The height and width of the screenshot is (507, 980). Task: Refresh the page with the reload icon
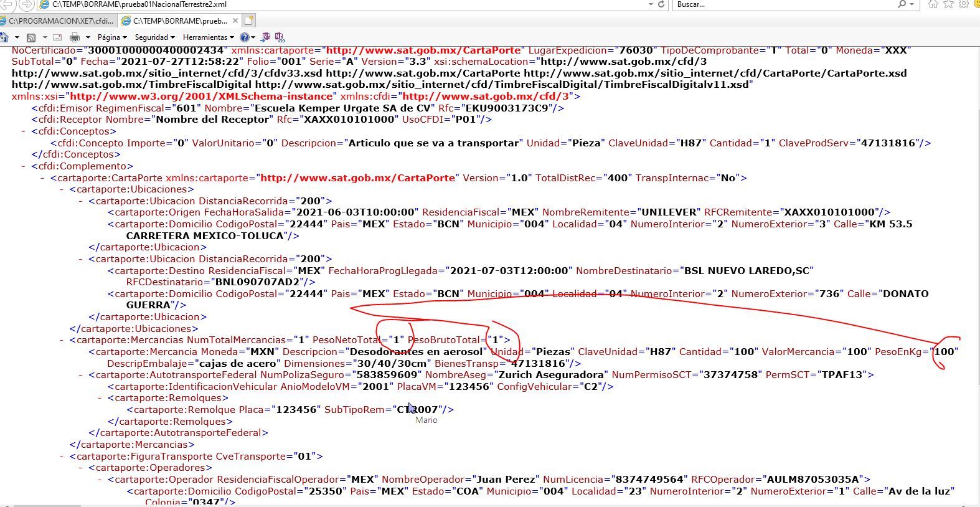coord(661,4)
